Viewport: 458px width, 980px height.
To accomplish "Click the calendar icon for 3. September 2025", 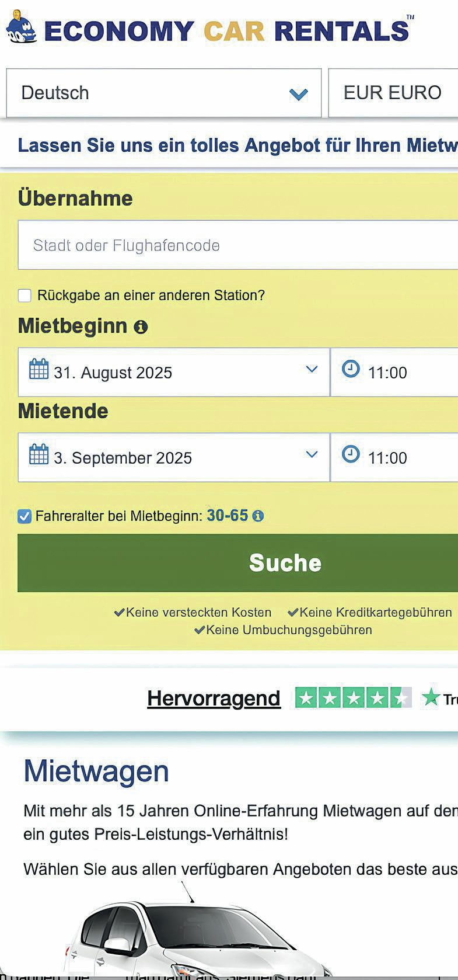I will [39, 454].
